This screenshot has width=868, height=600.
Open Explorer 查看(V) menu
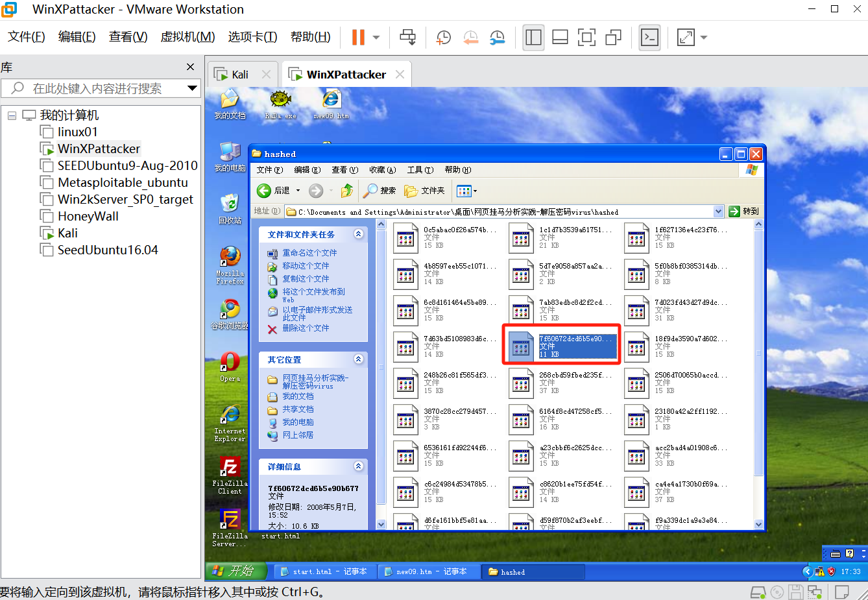(x=344, y=170)
